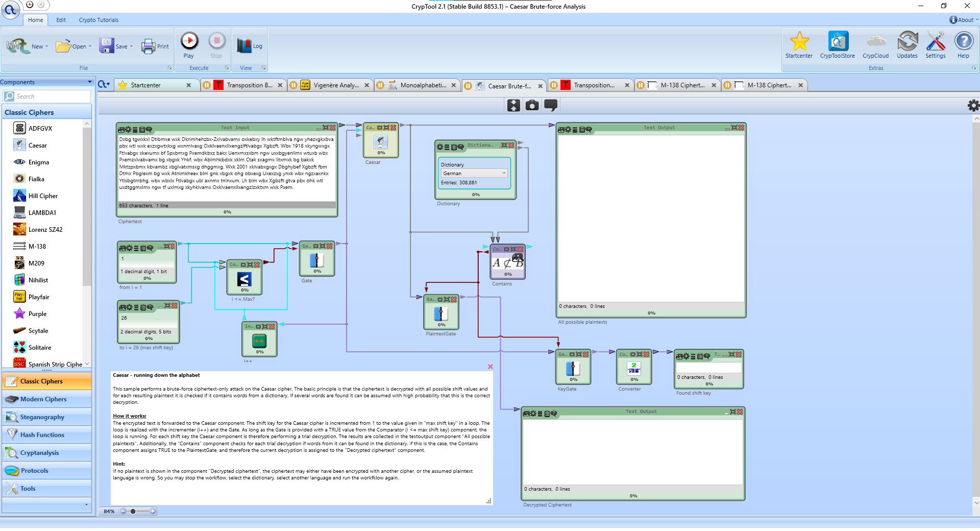The width and height of the screenshot is (980, 531).
Task: Check for Updates
Action: [x=907, y=45]
